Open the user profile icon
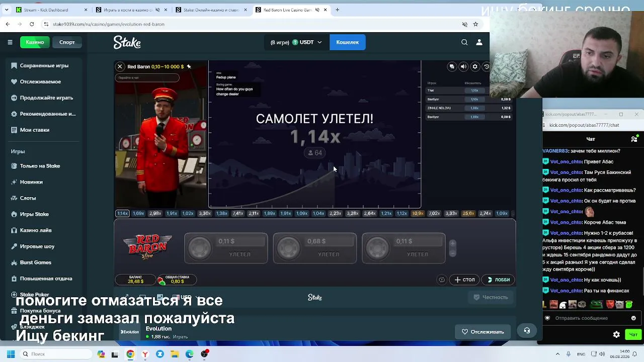The width and height of the screenshot is (644, 362). (479, 42)
